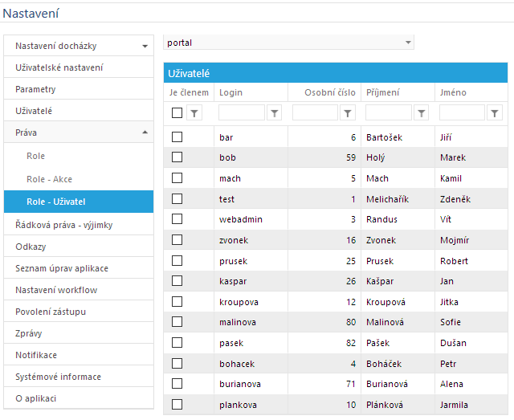This screenshot has height=420, width=514.
Task: Check membership box for user pasek
Action: click(177, 343)
